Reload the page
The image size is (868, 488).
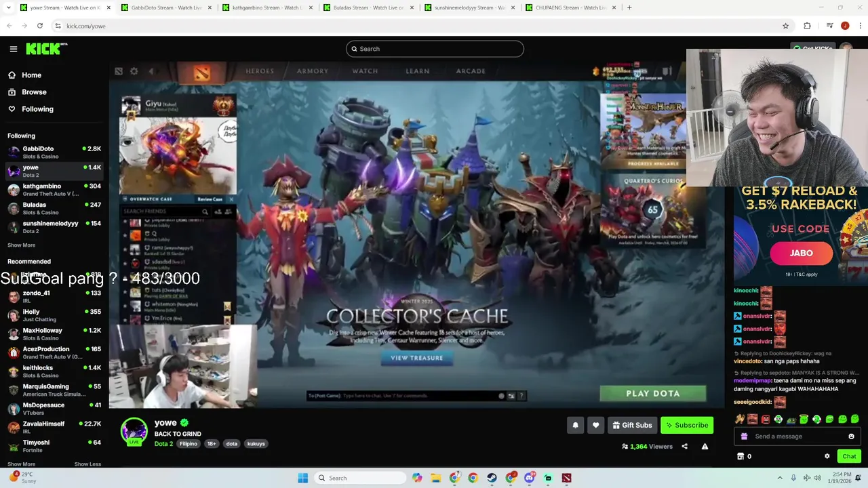[40, 26]
